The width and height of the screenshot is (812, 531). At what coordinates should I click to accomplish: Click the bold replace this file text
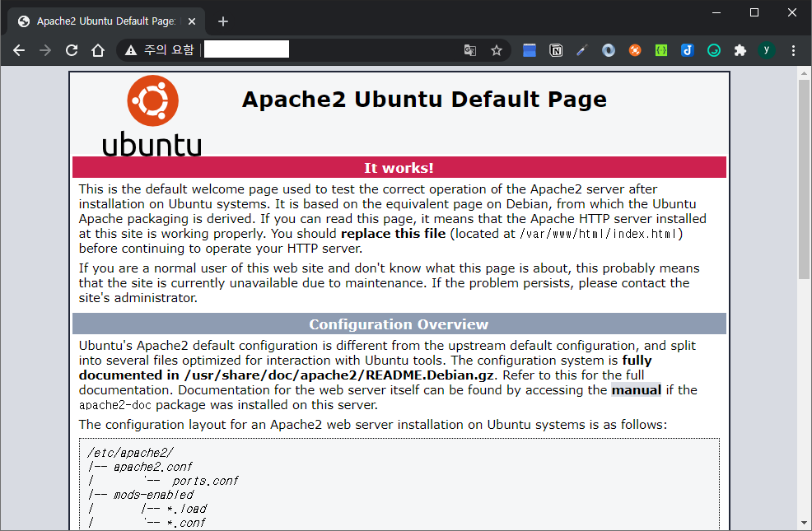(x=393, y=234)
